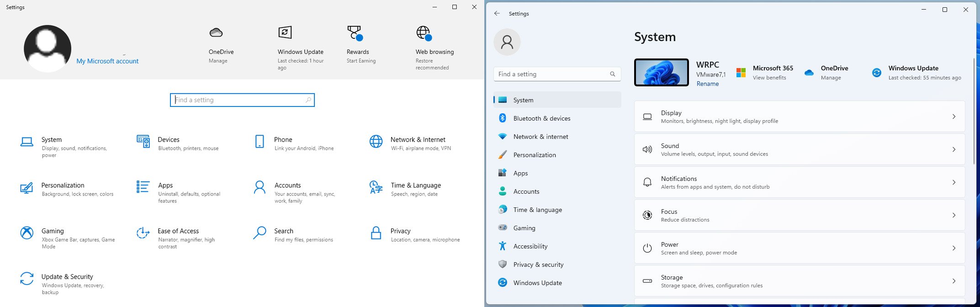Click Windows Update icon in Windows 11 header

pyautogui.click(x=877, y=73)
